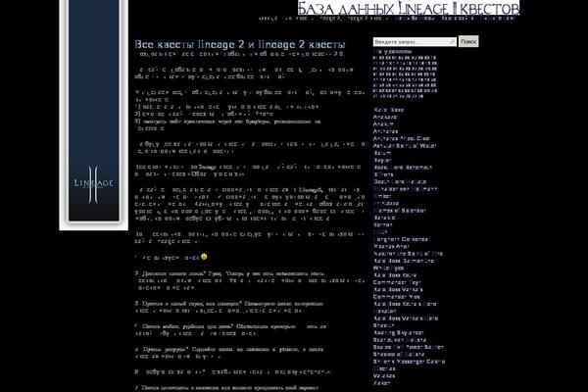The width and height of the screenshot is (588, 392).
Task: Open the Beast Lord Behemoth link
Action: 403,168
